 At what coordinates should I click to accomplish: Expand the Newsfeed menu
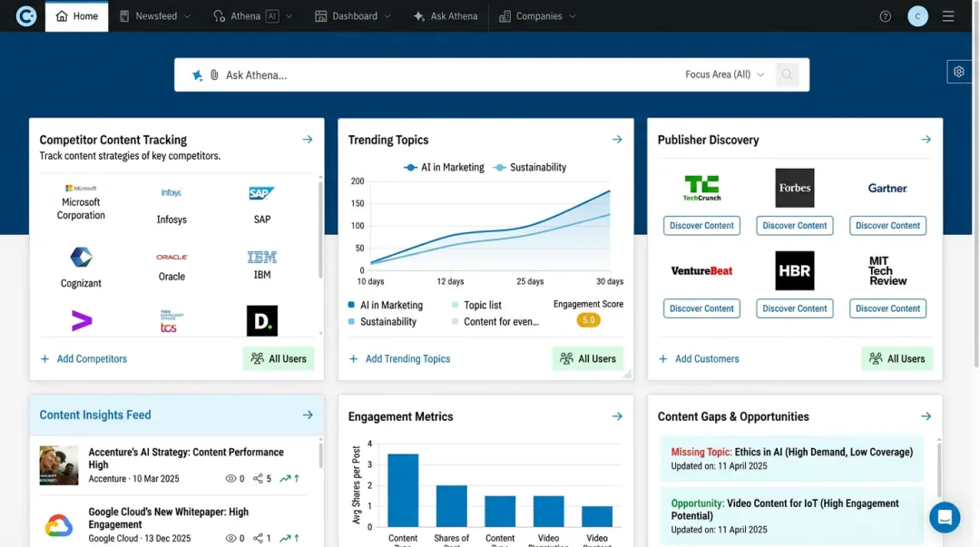[154, 16]
